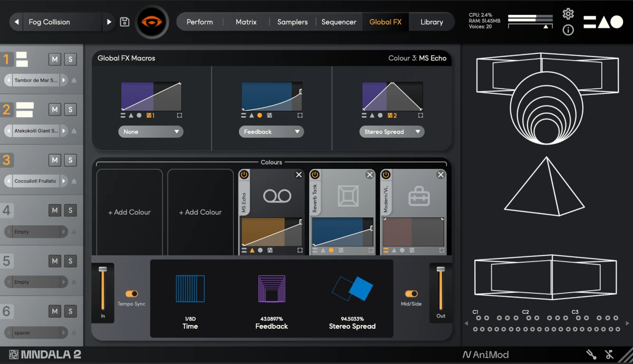This screenshot has height=364, width=633.
Task: Open the Feedback macro dropdown
Action: [x=271, y=131]
